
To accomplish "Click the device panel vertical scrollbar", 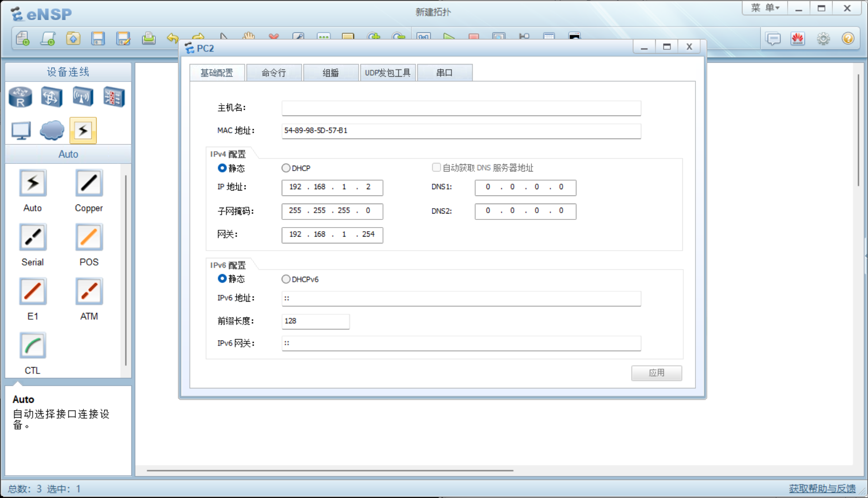I will (x=126, y=271).
